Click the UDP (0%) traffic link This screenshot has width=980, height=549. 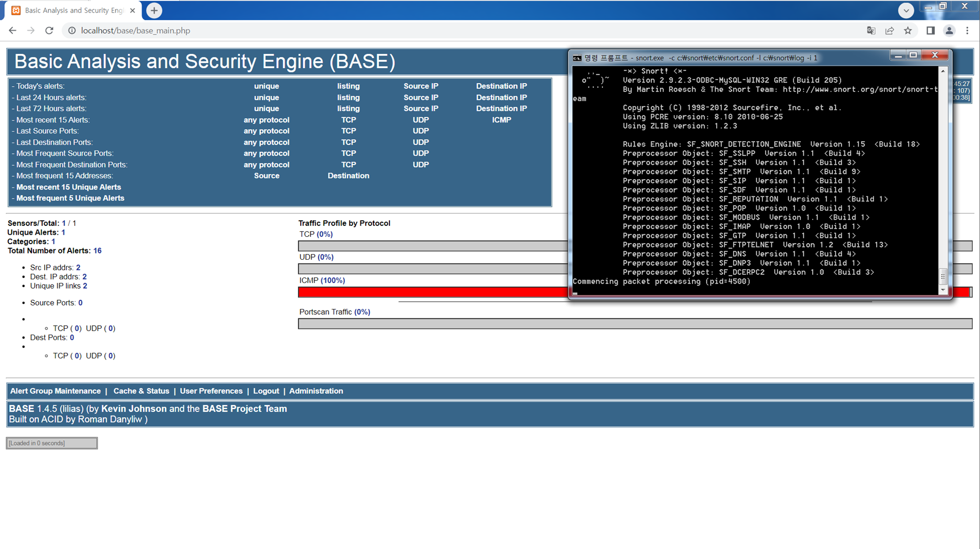(325, 257)
